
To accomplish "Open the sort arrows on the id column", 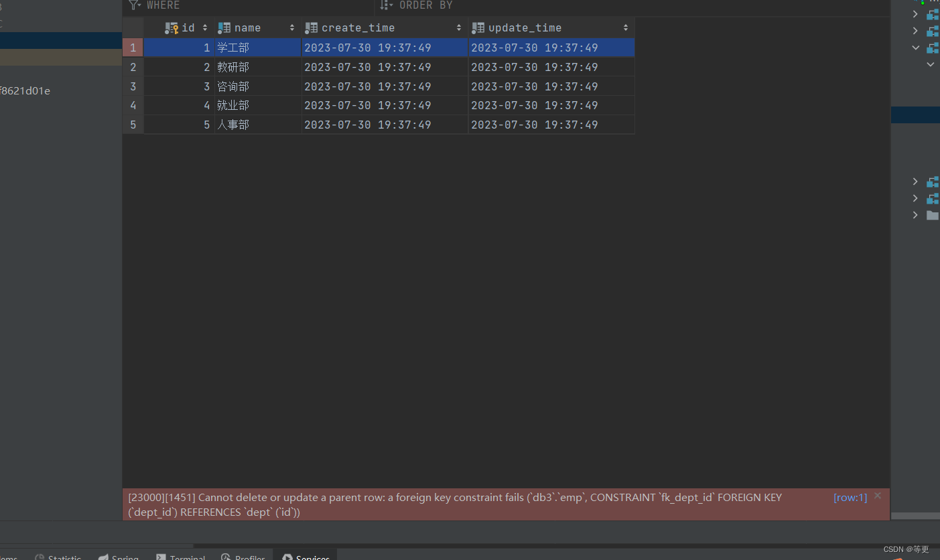I will click(x=205, y=28).
